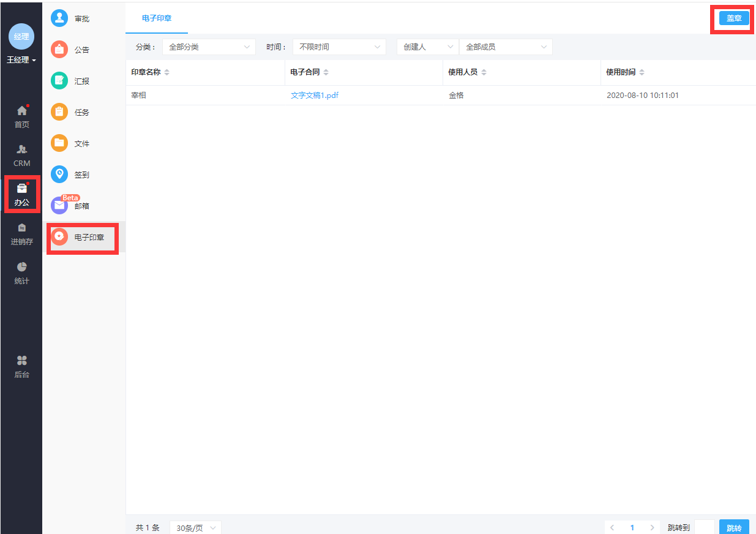756x534 pixels.
Task: Sort by 使用人员 column arrows
Action: 484,72
